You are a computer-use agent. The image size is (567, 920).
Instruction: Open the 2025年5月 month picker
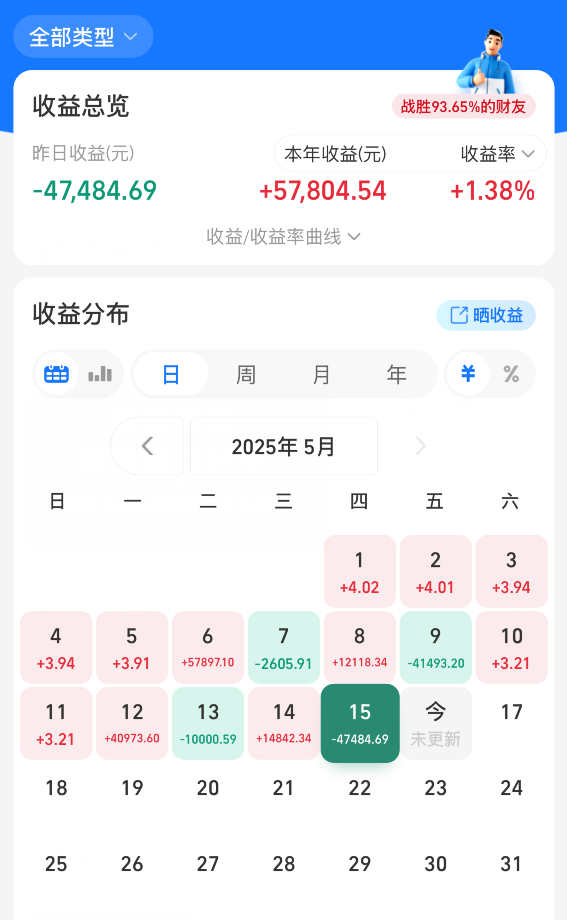coord(284,446)
